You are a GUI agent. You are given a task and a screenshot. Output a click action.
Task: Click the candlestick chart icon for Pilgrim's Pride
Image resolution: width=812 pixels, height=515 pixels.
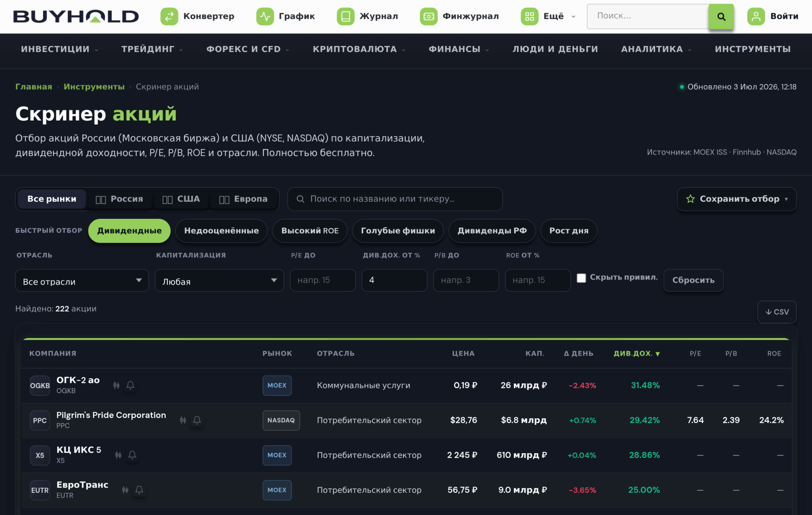[183, 420]
